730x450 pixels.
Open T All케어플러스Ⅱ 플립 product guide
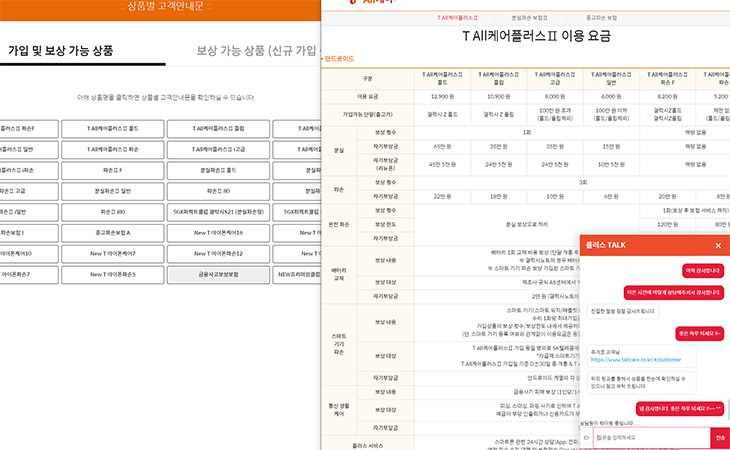(x=218, y=128)
